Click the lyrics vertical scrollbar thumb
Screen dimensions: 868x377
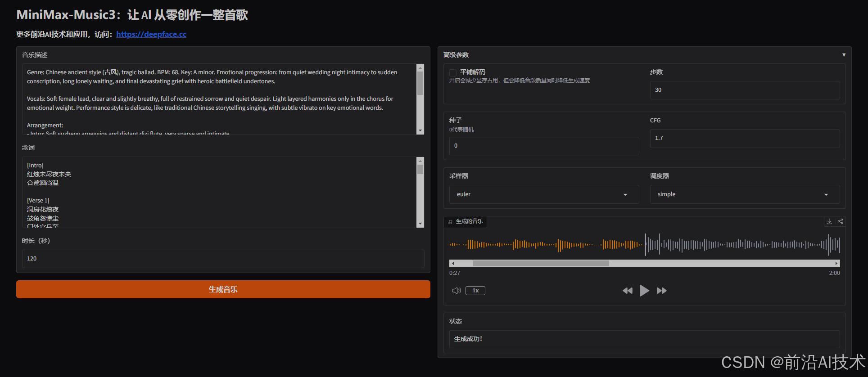[x=420, y=170]
